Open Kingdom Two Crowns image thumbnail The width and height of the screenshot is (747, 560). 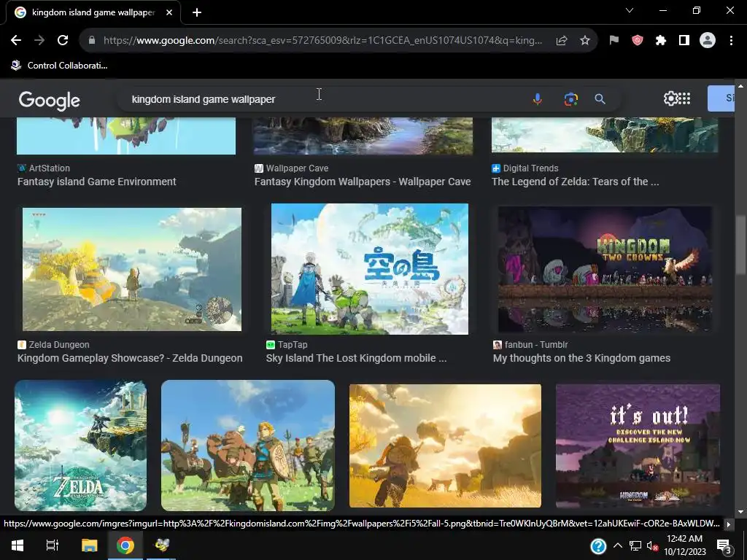(605, 269)
